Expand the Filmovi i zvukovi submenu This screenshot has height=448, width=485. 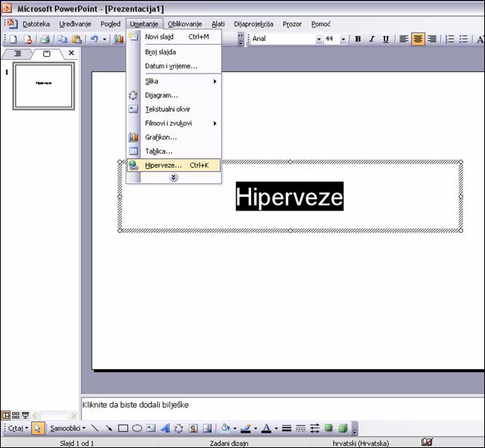tap(174, 123)
